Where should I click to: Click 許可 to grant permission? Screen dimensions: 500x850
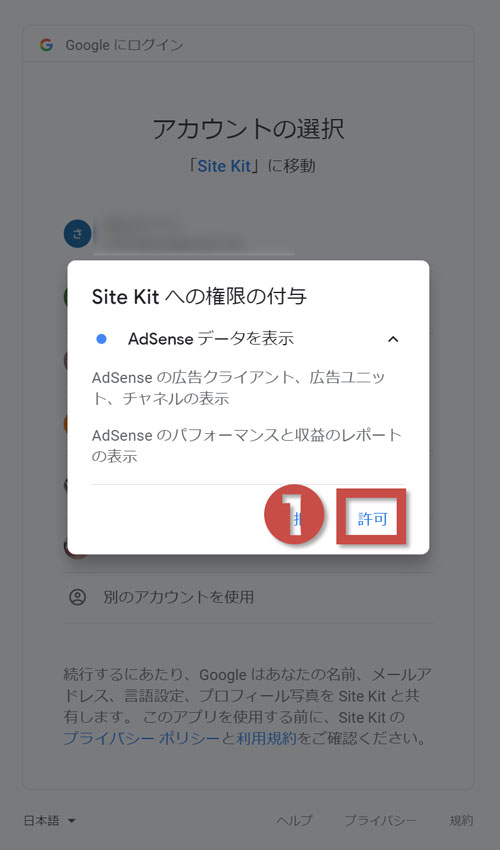click(372, 519)
